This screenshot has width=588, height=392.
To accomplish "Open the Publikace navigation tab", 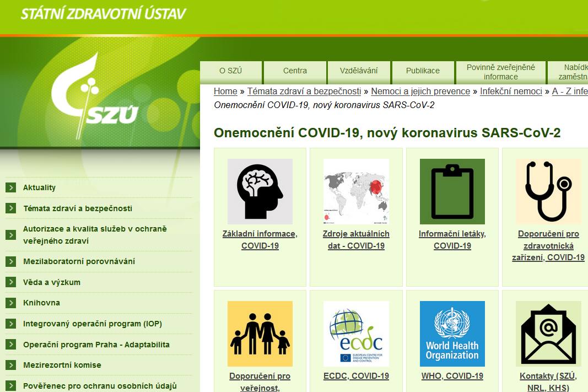I will pos(423,71).
